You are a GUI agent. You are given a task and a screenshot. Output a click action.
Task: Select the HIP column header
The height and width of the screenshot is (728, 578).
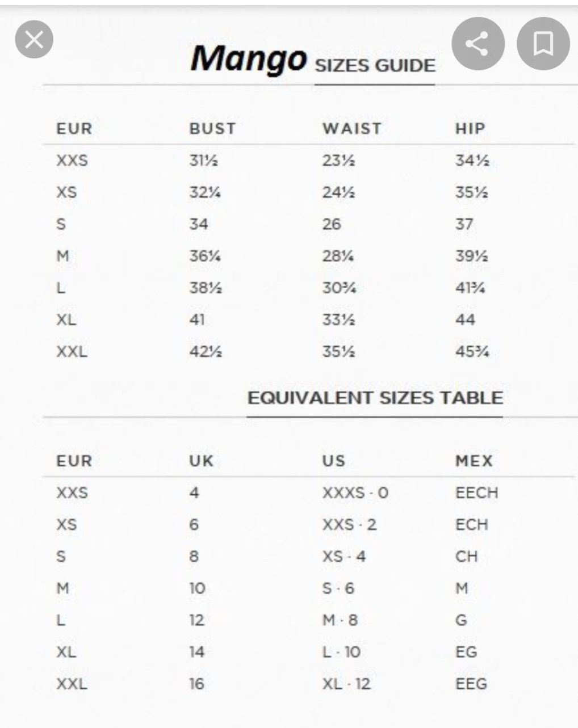pos(470,129)
